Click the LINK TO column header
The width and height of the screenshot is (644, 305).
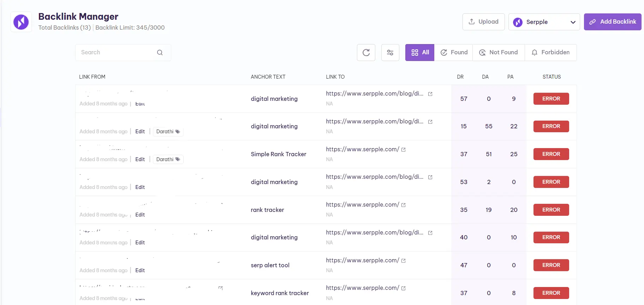tap(335, 77)
